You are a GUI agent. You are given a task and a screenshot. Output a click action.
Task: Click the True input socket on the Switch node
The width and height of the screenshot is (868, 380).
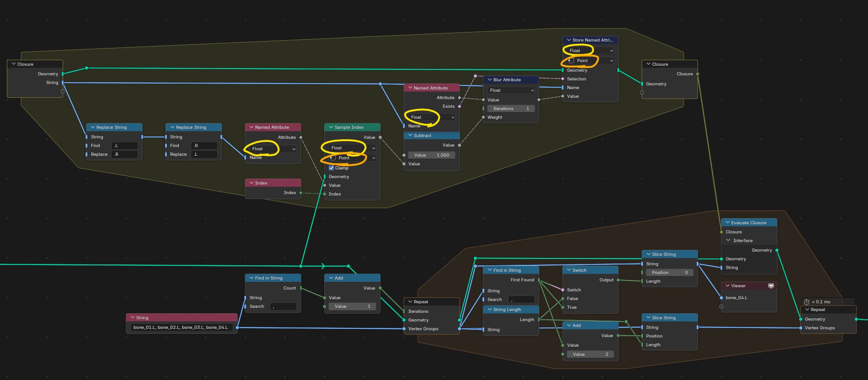(563, 307)
